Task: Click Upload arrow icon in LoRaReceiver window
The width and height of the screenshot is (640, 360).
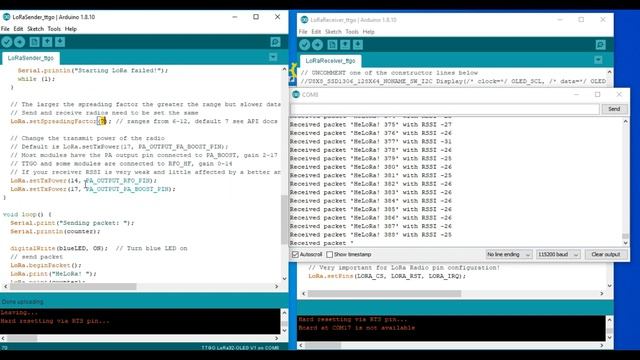Action: point(318,45)
